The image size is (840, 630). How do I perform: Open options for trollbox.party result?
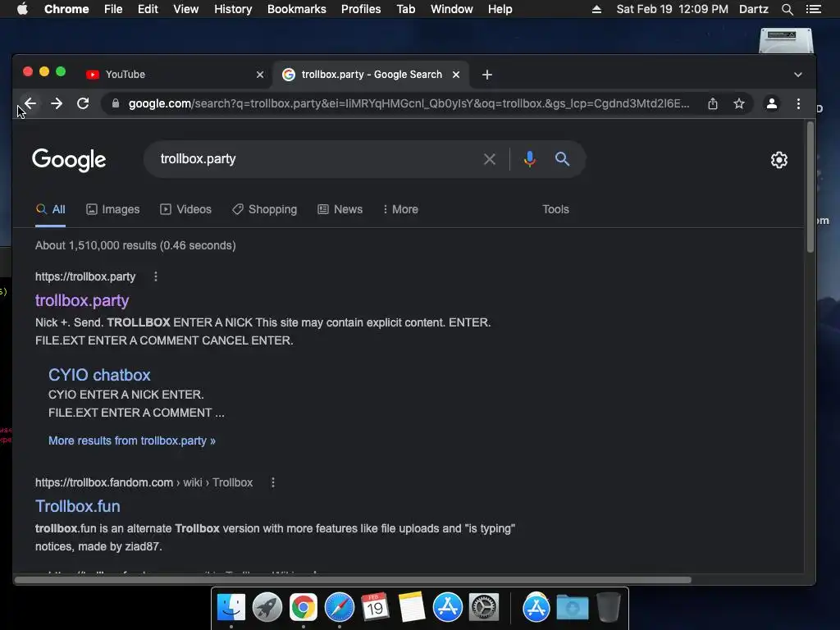point(156,276)
